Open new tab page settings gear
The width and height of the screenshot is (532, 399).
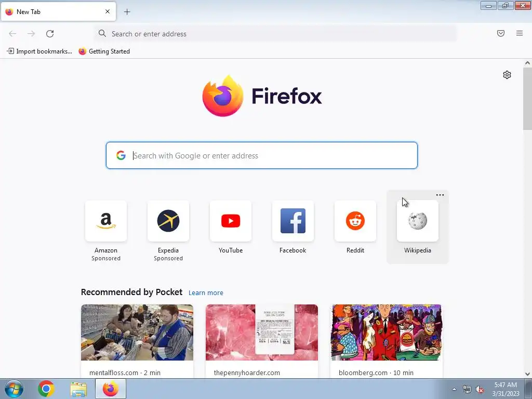pyautogui.click(x=507, y=75)
